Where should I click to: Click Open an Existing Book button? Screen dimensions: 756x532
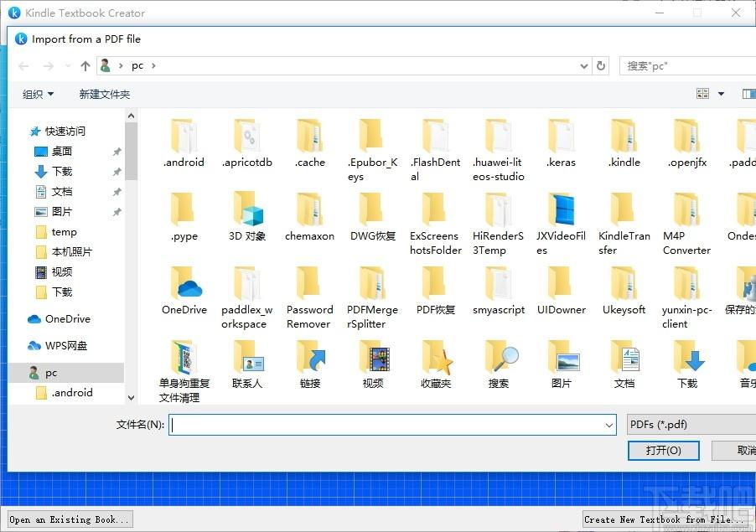pos(70,519)
